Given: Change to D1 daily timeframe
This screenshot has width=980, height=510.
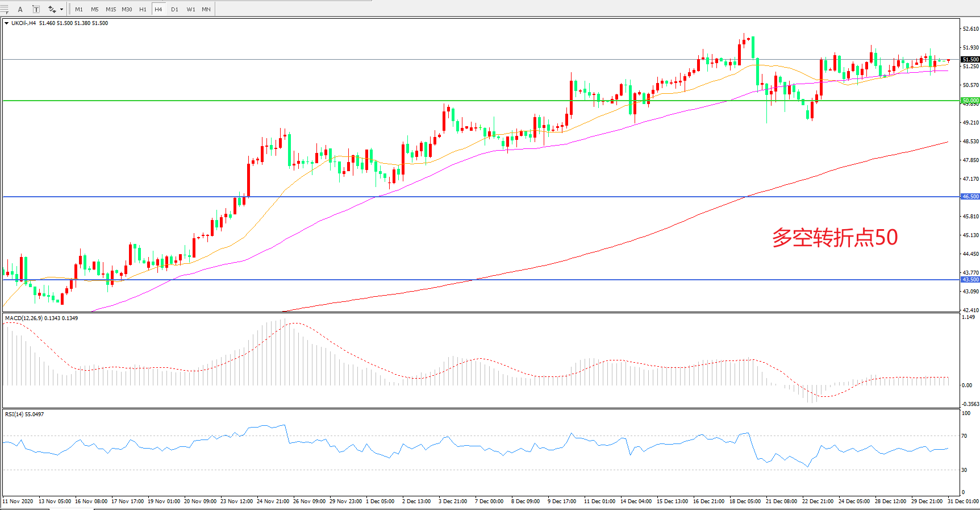Looking at the screenshot, I should [x=174, y=9].
